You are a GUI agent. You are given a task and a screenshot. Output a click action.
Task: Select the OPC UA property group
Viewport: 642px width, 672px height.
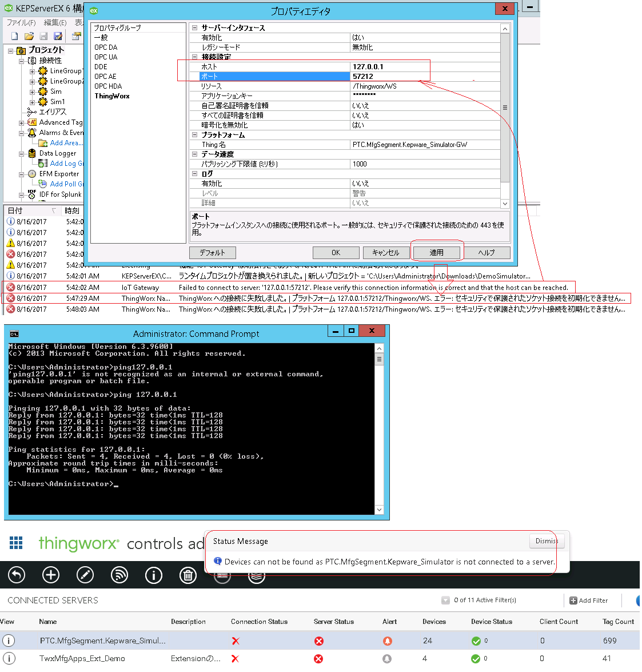[106, 57]
